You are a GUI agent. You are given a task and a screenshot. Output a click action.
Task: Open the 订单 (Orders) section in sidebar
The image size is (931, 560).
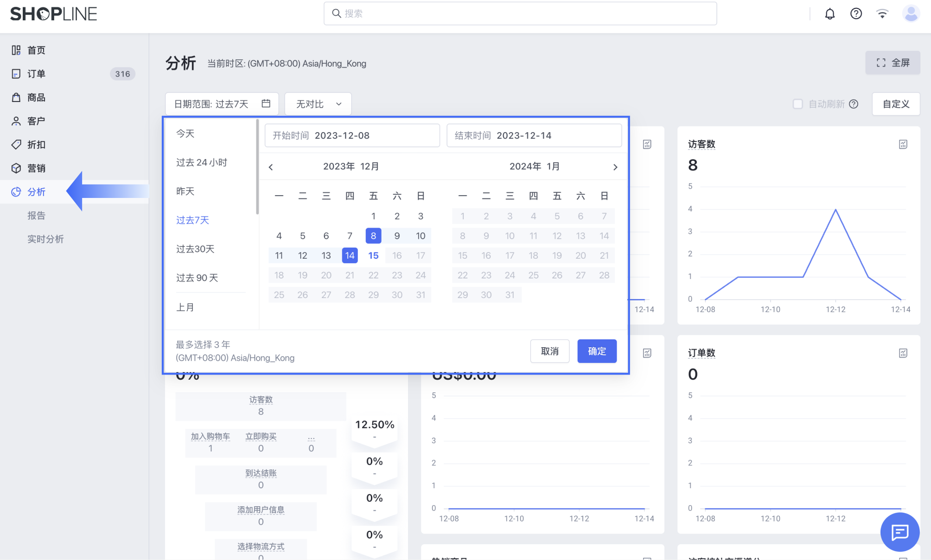click(35, 74)
